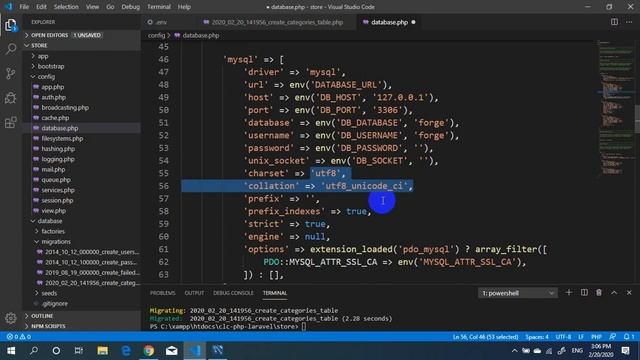Open the Terminal menu
The height and width of the screenshot is (360, 640).
159,7
